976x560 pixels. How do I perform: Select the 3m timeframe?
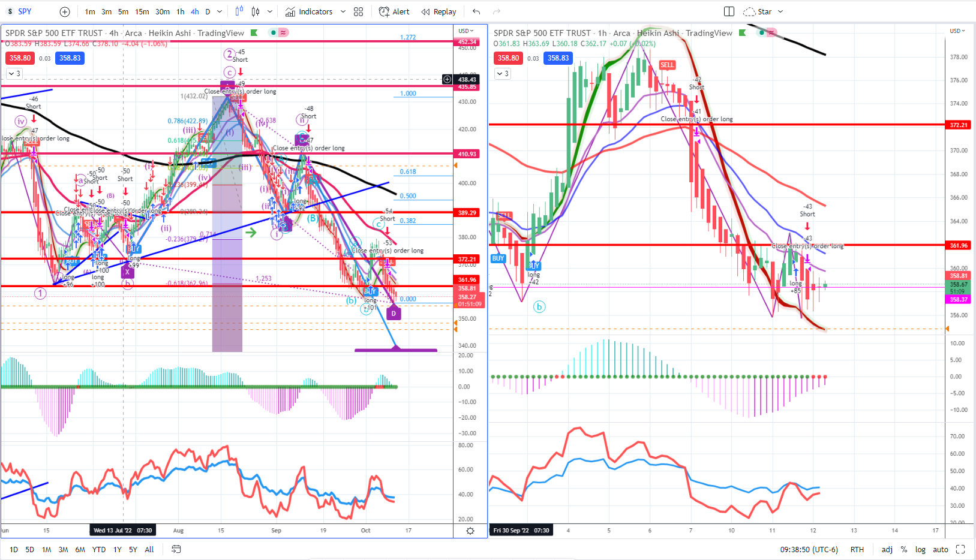[106, 11]
